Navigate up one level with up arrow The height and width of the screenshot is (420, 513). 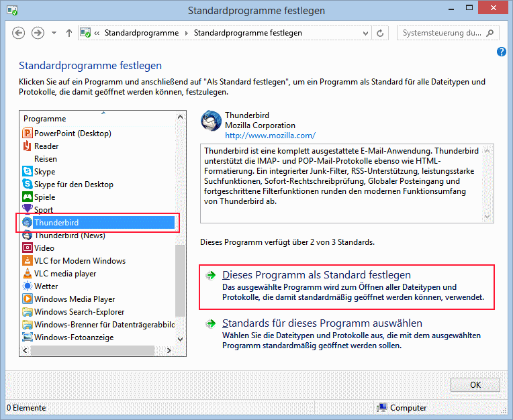pyautogui.click(x=68, y=33)
